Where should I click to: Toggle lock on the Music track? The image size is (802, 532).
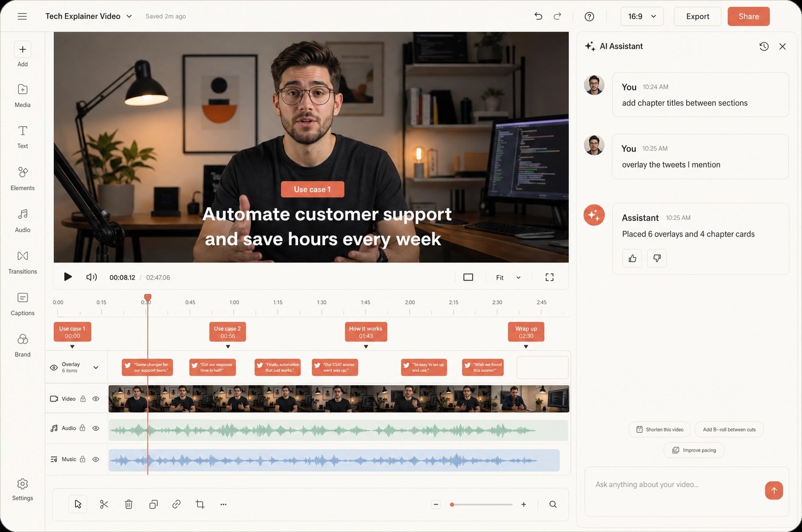coord(82,459)
